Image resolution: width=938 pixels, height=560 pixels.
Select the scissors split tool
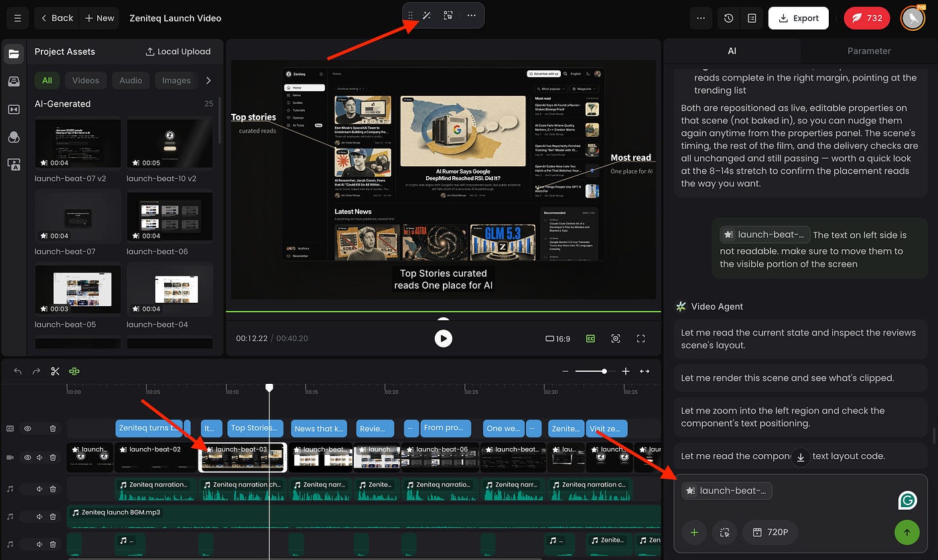coord(56,371)
